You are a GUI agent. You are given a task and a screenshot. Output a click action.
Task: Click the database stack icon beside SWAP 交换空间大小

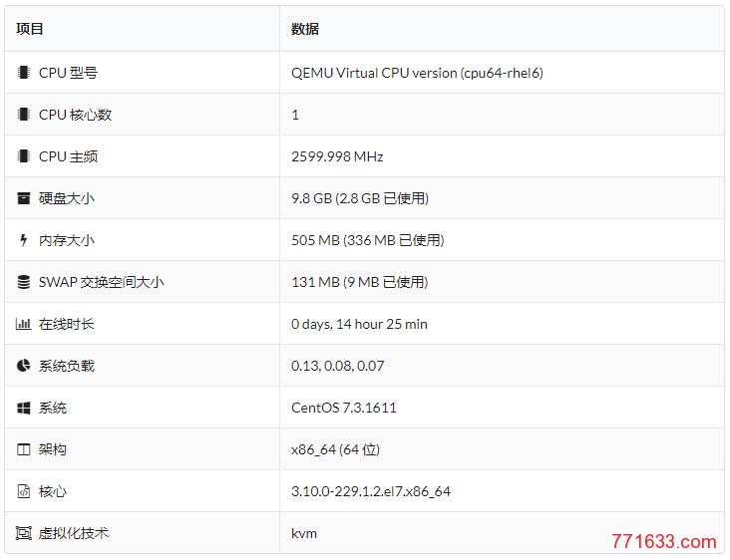23,282
